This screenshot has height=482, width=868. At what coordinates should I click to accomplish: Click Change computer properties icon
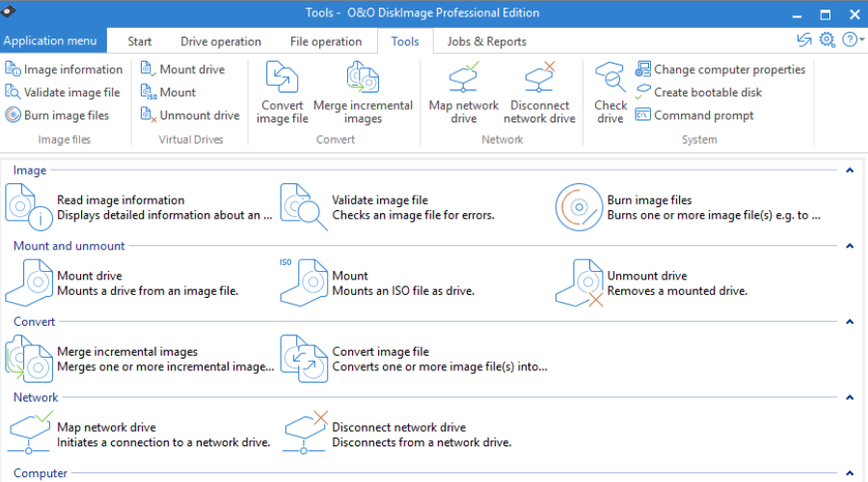tap(642, 69)
